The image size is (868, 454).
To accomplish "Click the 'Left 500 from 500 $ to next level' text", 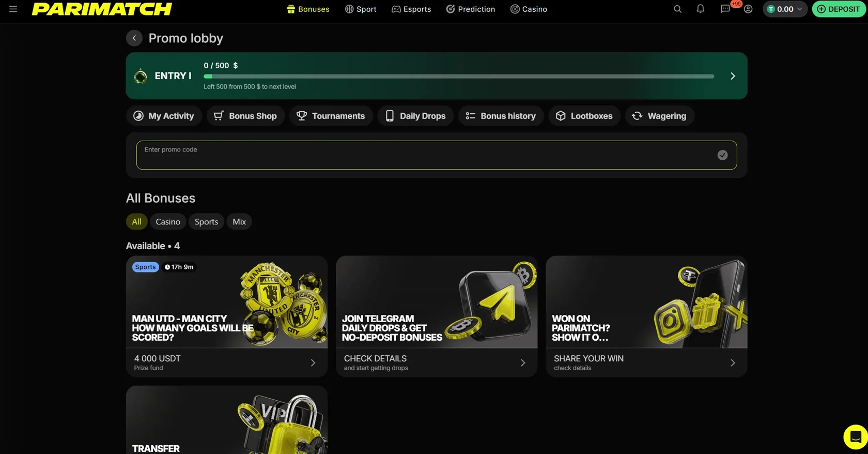I will (x=250, y=87).
